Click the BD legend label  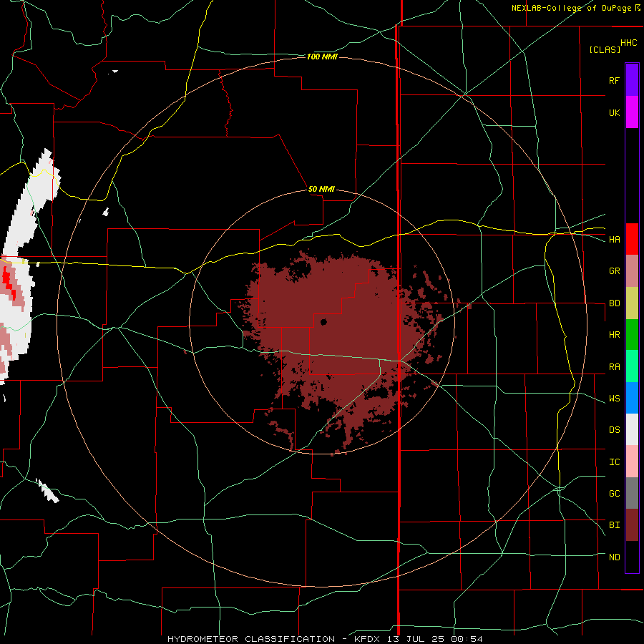(x=614, y=303)
